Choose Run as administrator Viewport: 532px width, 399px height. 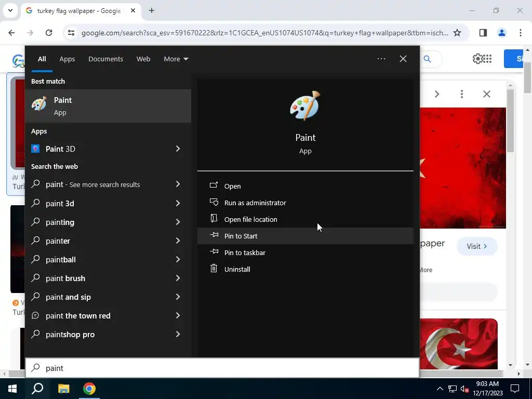coord(305,203)
